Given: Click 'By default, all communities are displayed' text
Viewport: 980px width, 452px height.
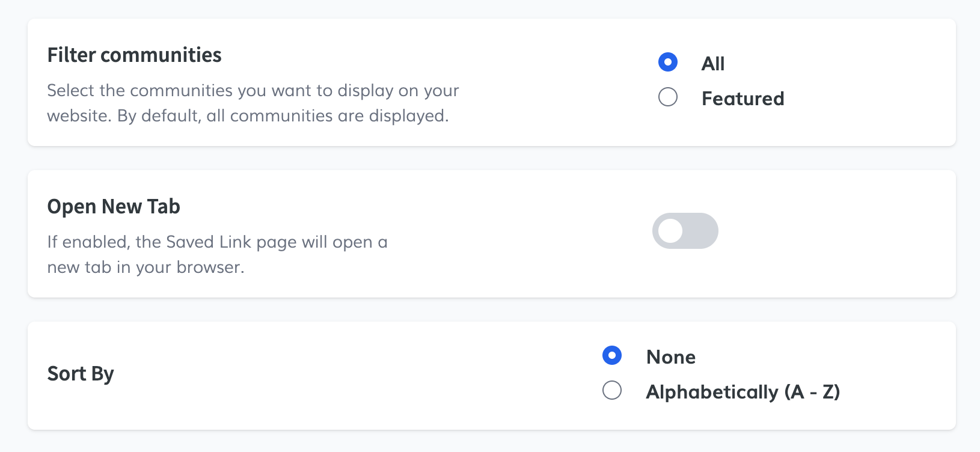Looking at the screenshot, I should pyautogui.click(x=283, y=116).
